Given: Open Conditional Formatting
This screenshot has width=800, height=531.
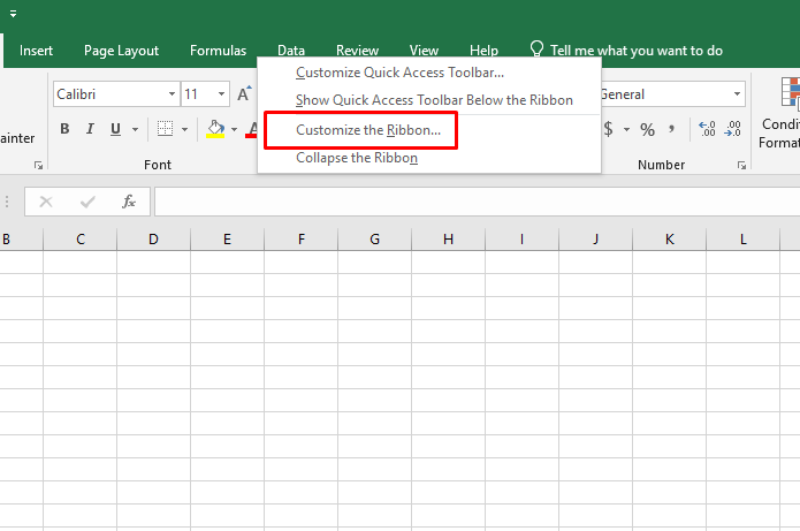Looking at the screenshot, I should 780,114.
